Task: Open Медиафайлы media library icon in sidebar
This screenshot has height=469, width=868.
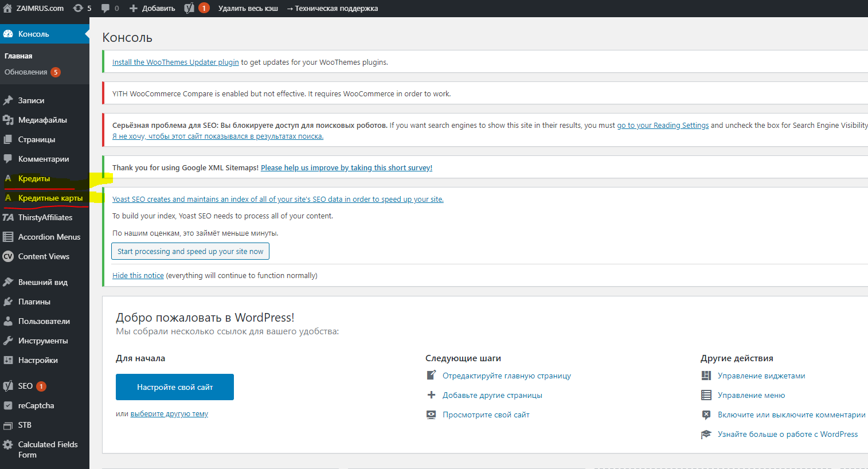Action: (8, 120)
